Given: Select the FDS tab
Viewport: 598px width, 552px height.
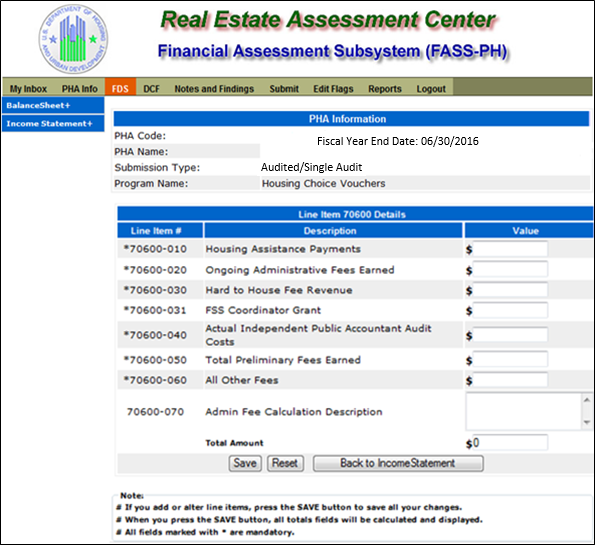Looking at the screenshot, I should [121, 87].
